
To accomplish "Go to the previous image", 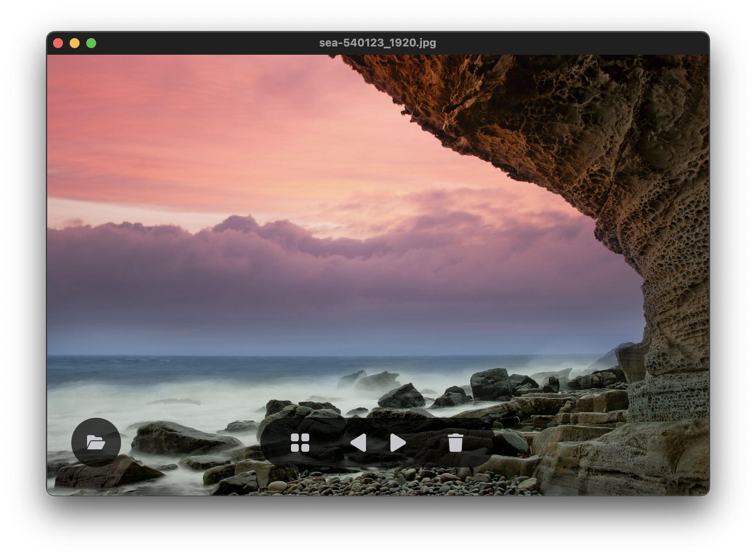I will 359,443.
